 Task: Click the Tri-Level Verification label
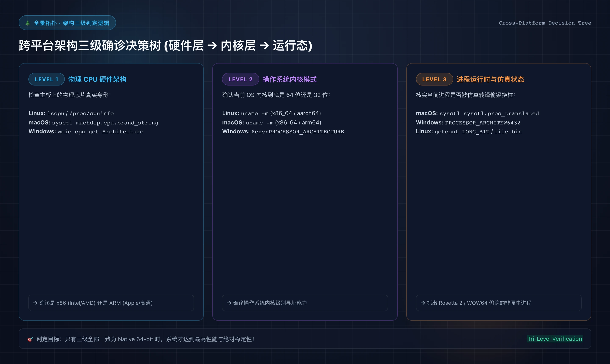555,339
